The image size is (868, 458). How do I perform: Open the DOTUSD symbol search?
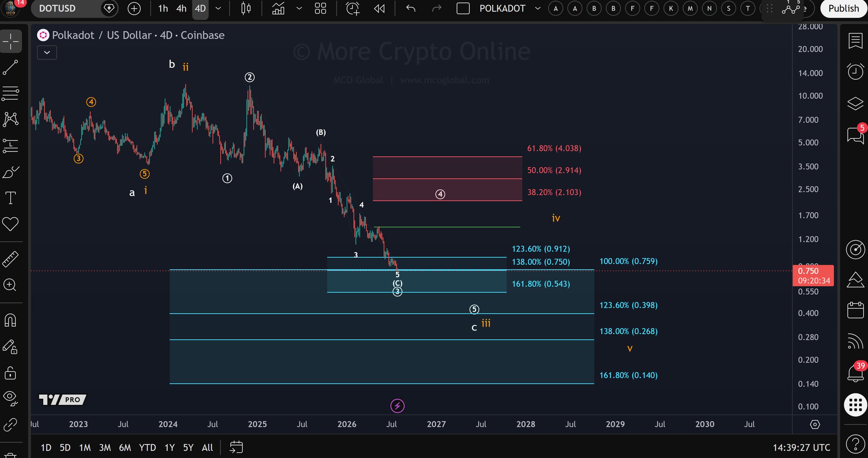coord(58,8)
